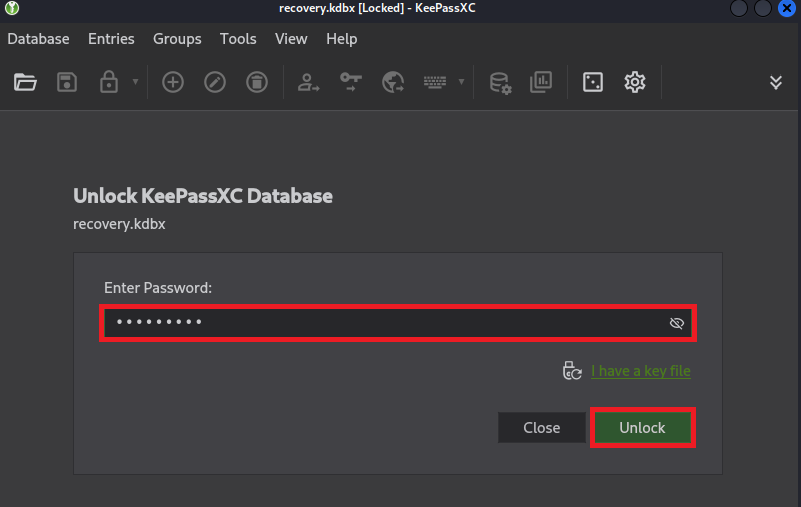Click the Copy Password key icon
801x507 pixels.
coord(350,82)
